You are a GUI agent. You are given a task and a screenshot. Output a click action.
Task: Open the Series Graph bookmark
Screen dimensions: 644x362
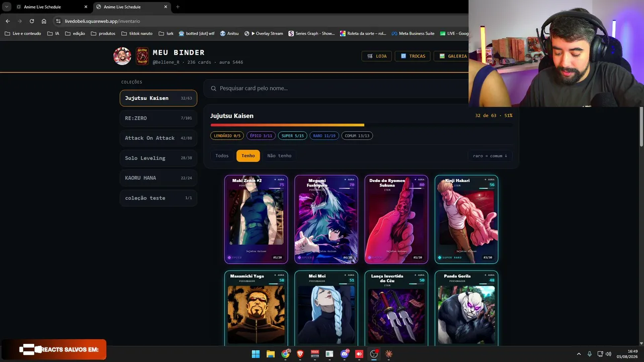(311, 34)
